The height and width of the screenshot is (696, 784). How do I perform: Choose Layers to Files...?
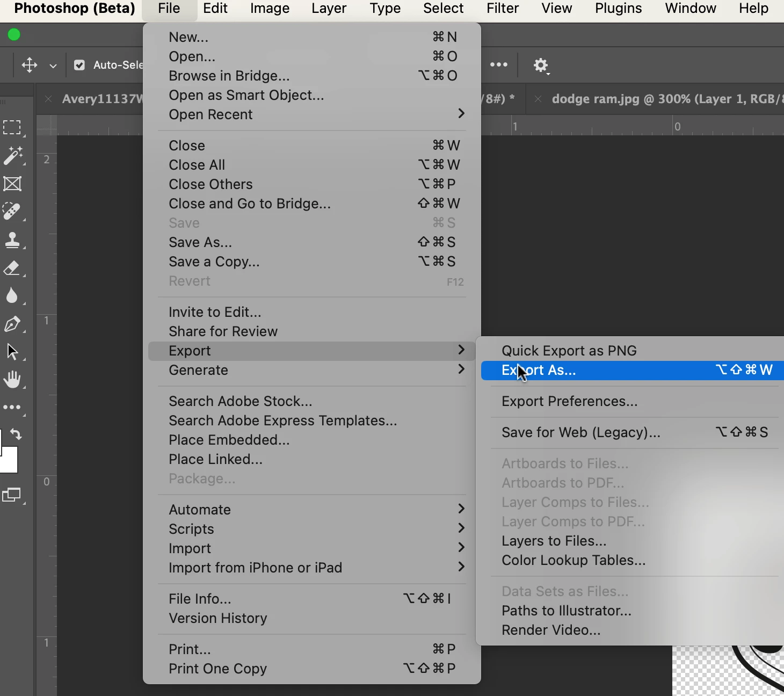633,541
